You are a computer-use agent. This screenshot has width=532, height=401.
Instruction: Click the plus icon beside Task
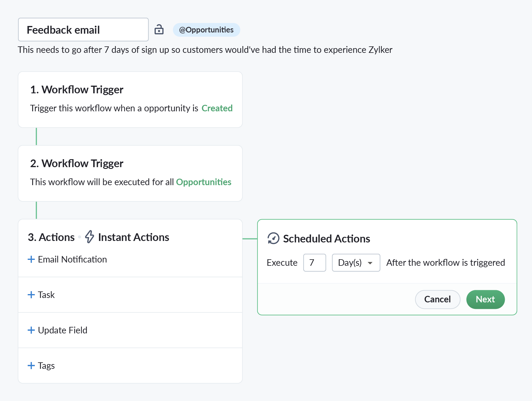click(31, 295)
